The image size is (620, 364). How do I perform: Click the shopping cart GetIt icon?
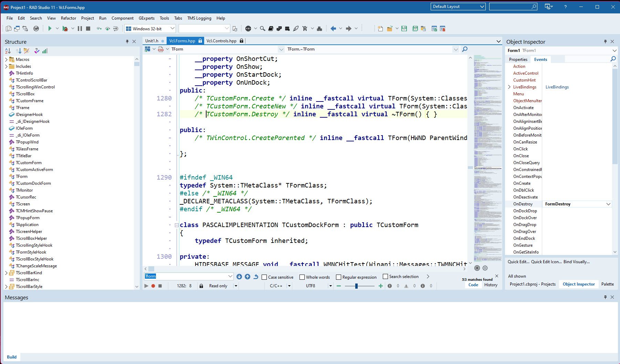point(305,29)
